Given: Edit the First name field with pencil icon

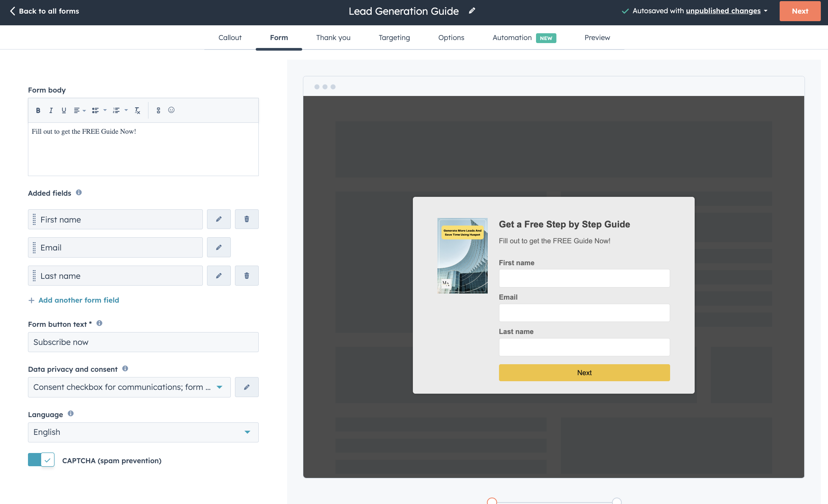Looking at the screenshot, I should (x=219, y=219).
